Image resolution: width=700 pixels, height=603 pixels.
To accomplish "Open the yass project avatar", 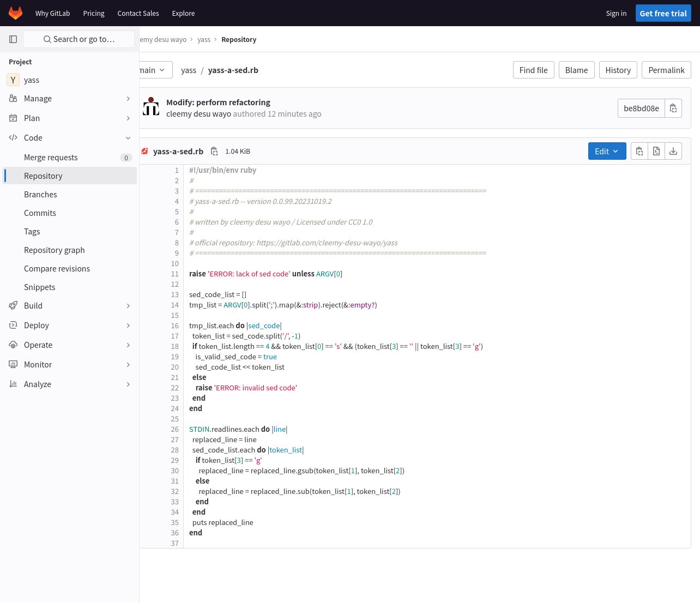I will (x=13, y=80).
